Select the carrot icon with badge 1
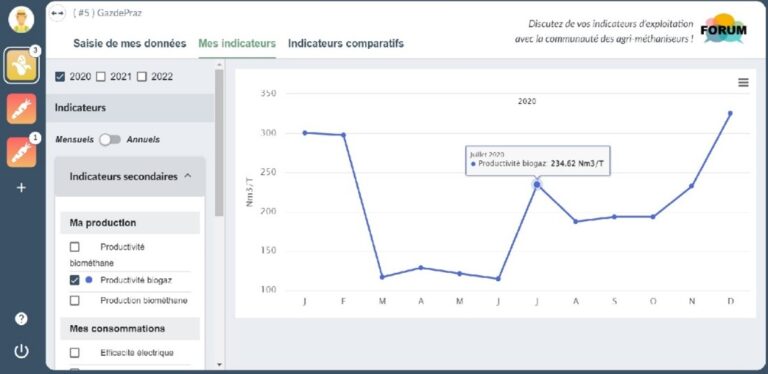 tap(21, 152)
